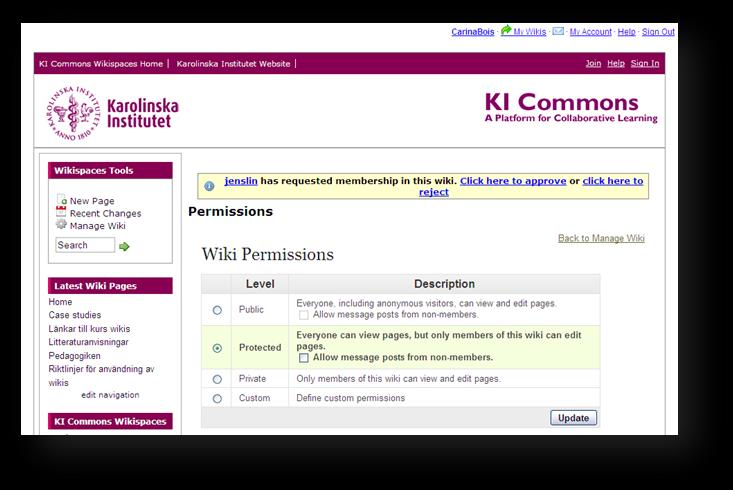Click the Sign Out link
The height and width of the screenshot is (490, 733).
pyautogui.click(x=658, y=32)
